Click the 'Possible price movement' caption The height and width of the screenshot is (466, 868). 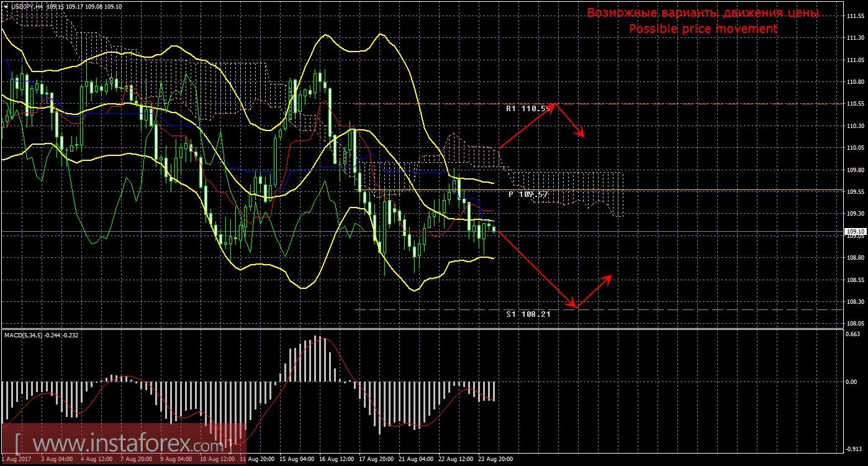click(x=703, y=29)
